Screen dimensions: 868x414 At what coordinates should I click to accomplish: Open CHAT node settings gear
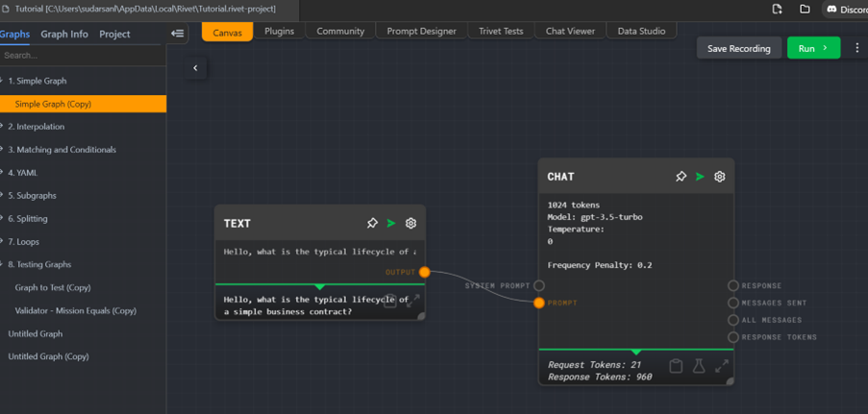719,177
